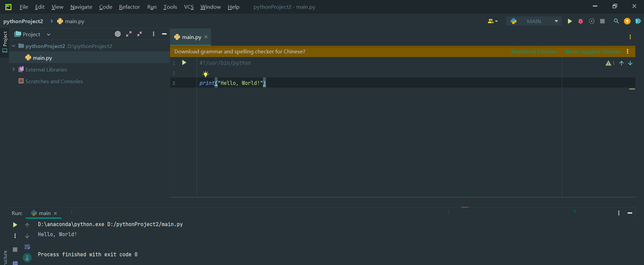Click Download Chinese link in banner
The height and width of the screenshot is (265, 644).
point(534,51)
